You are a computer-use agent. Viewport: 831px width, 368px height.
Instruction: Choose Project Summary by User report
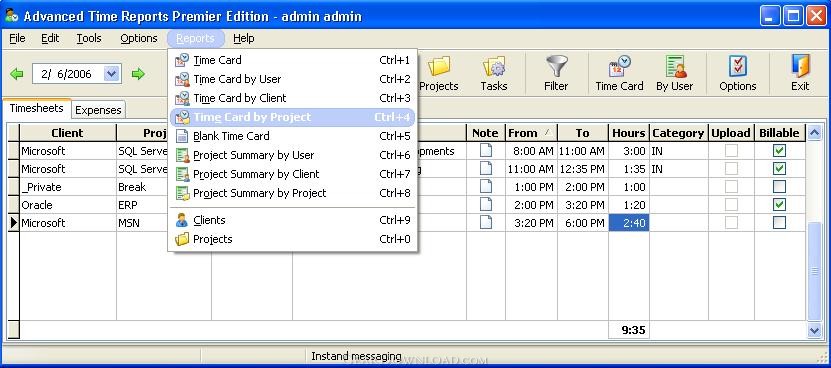[x=292, y=155]
